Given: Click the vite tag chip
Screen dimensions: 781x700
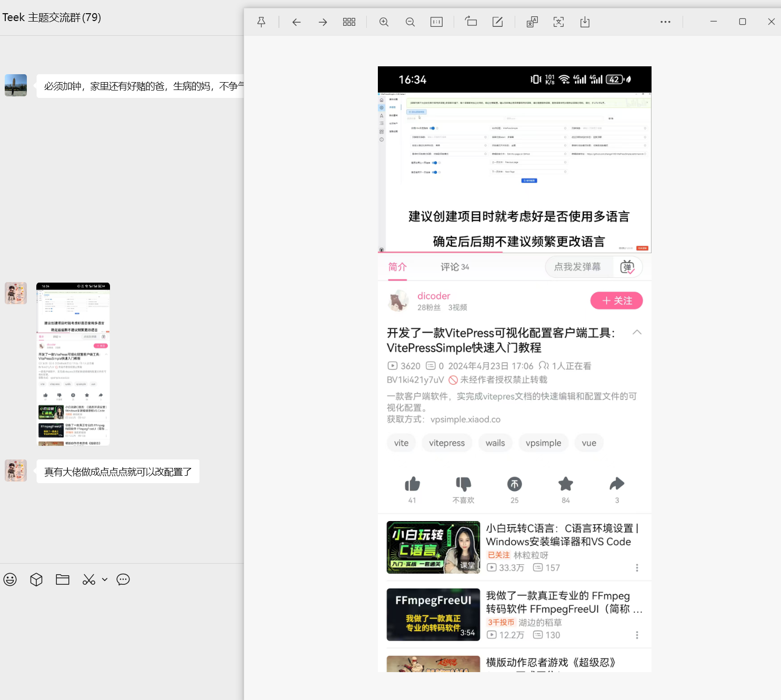Looking at the screenshot, I should click(x=401, y=443).
